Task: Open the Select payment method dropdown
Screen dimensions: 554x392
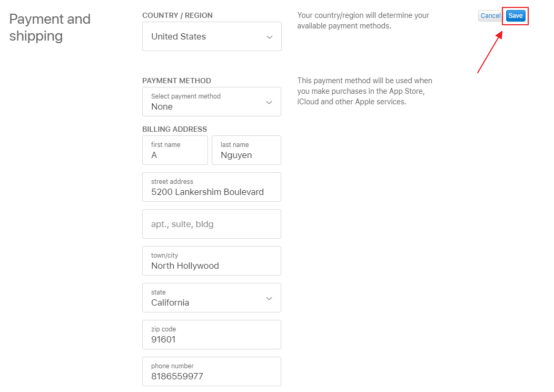Action: (212, 102)
